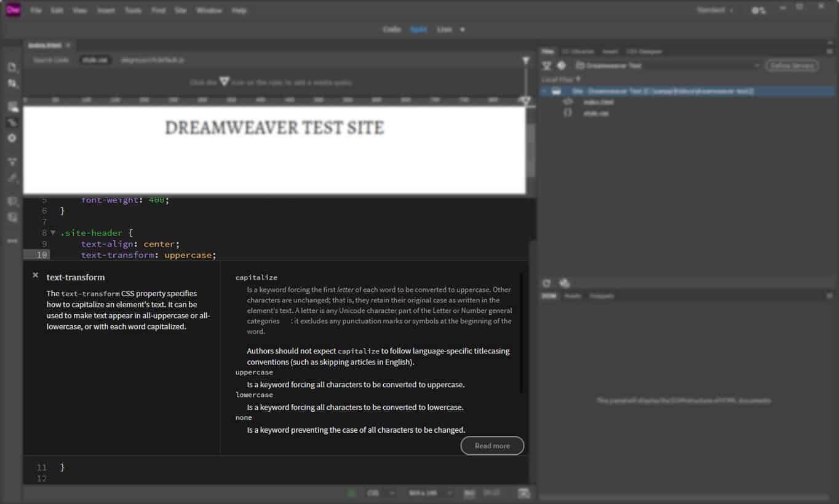Click the media query icon on the code ruler
The width and height of the screenshot is (839, 504).
524,101
